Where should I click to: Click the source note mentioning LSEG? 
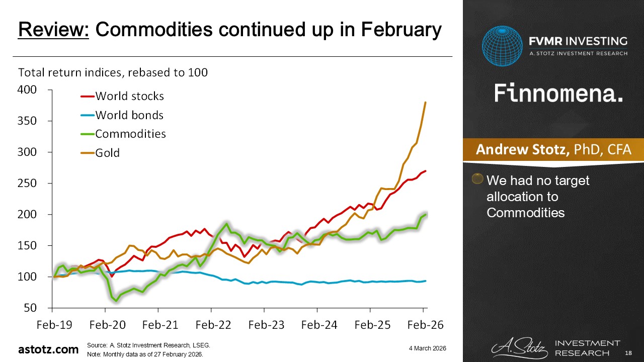click(148, 345)
